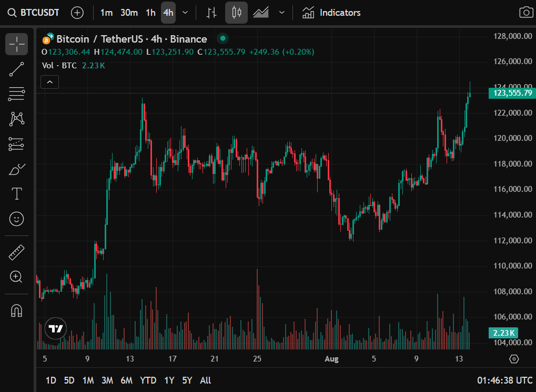This screenshot has height=392, width=536.
Task: Collapse the indicator legend chevron
Action: (x=50, y=82)
